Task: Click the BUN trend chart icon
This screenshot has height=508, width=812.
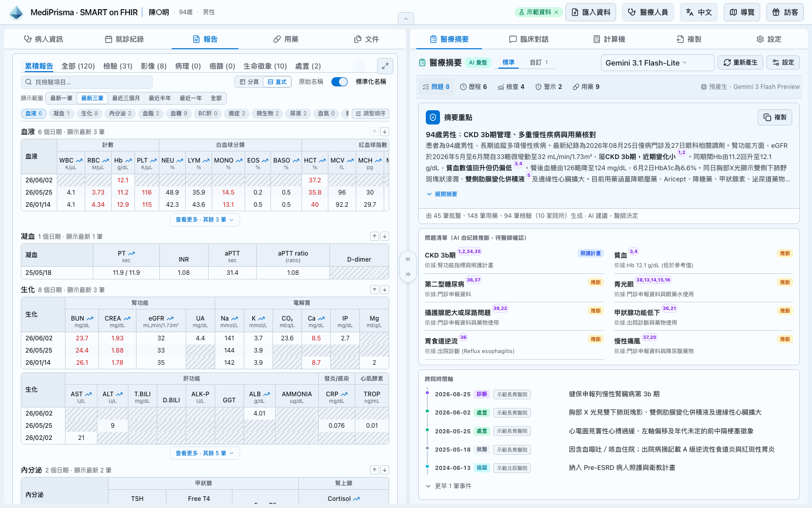Action: (90, 319)
